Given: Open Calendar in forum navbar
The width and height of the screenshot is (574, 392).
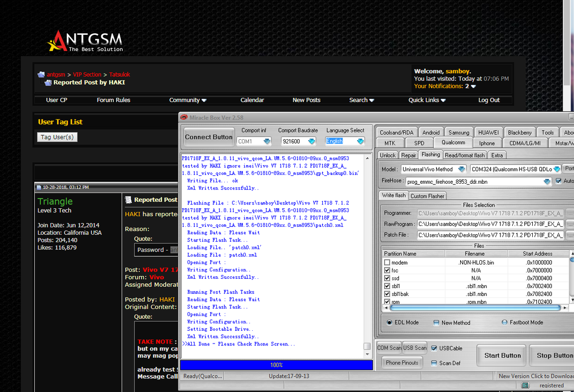Looking at the screenshot, I should [x=252, y=100].
